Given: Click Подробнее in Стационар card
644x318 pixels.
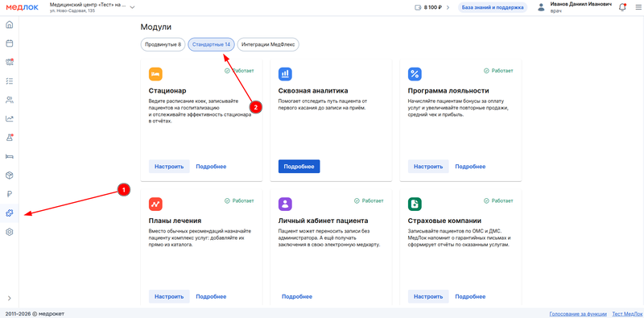Looking at the screenshot, I should [x=211, y=167].
